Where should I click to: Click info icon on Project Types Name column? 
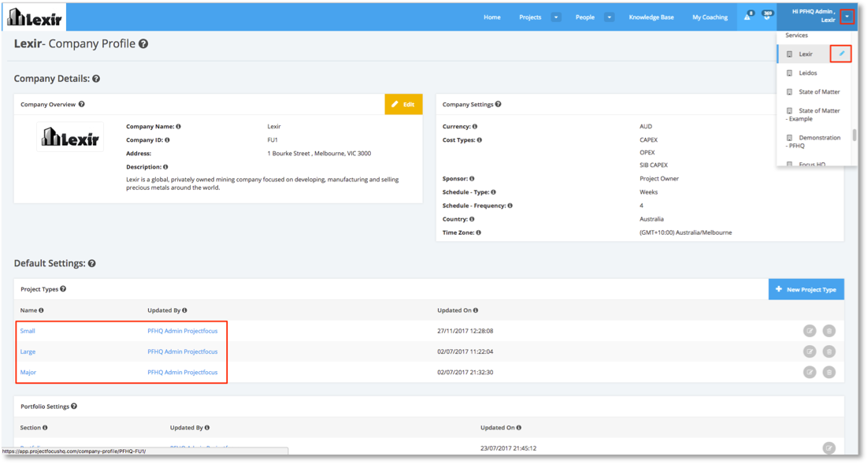coord(41,310)
